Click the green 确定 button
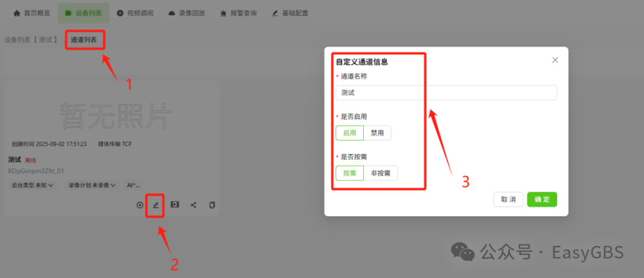This screenshot has width=644, height=278. pos(542,199)
